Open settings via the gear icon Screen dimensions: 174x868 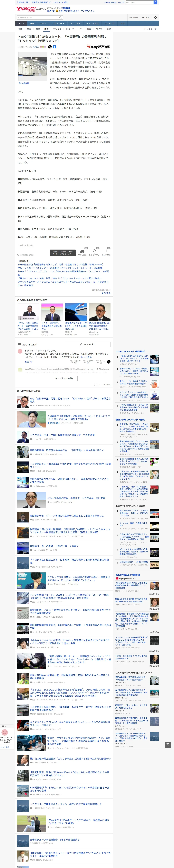[155, 18]
